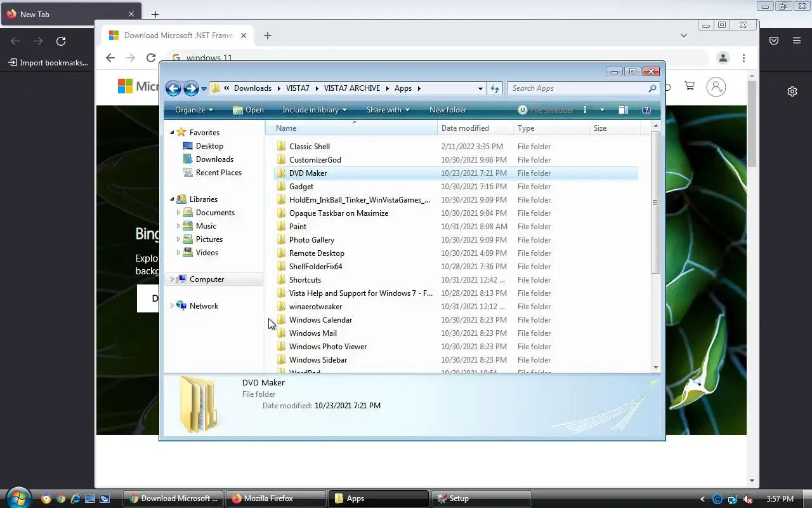This screenshot has height=508, width=812.
Task: Click the shopping cart icon on Microsoft page
Action: pyautogui.click(x=690, y=86)
